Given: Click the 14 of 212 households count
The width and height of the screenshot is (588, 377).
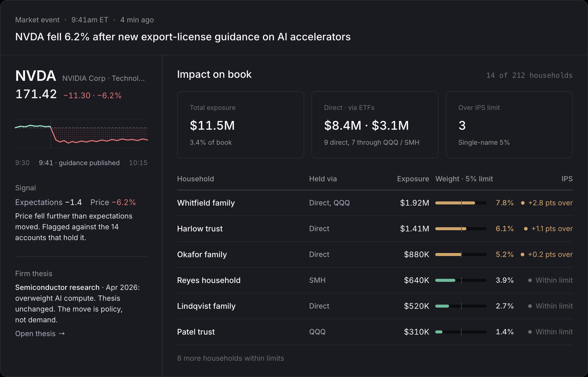Looking at the screenshot, I should pos(529,75).
